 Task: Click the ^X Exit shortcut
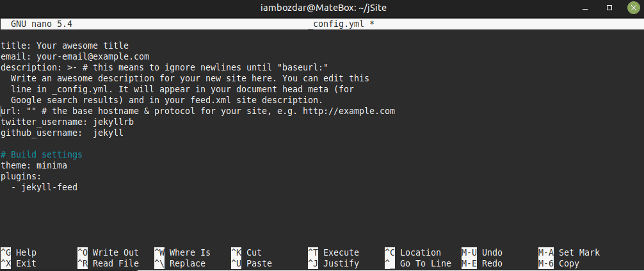(x=19, y=263)
